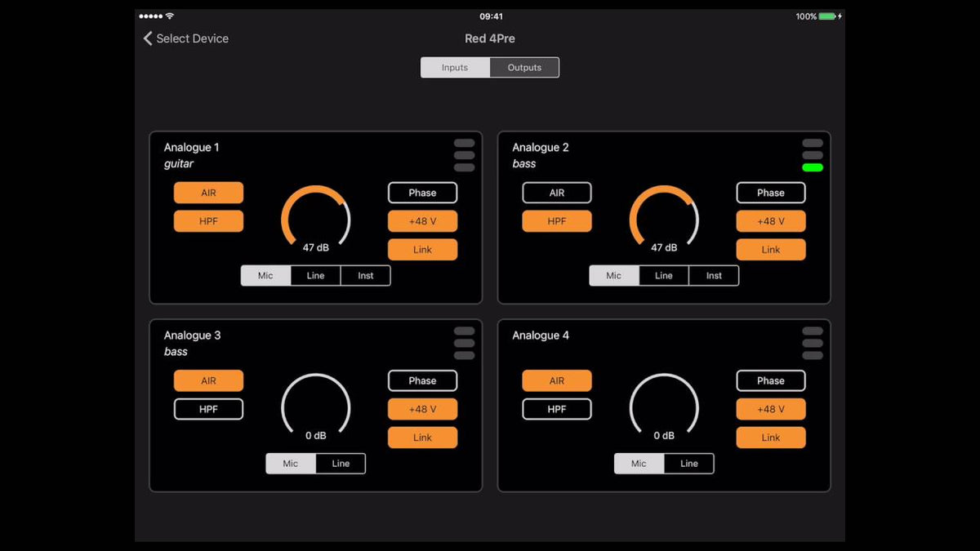The height and width of the screenshot is (551, 980).
Task: Click the Analogue 4 title label
Action: tap(541, 335)
